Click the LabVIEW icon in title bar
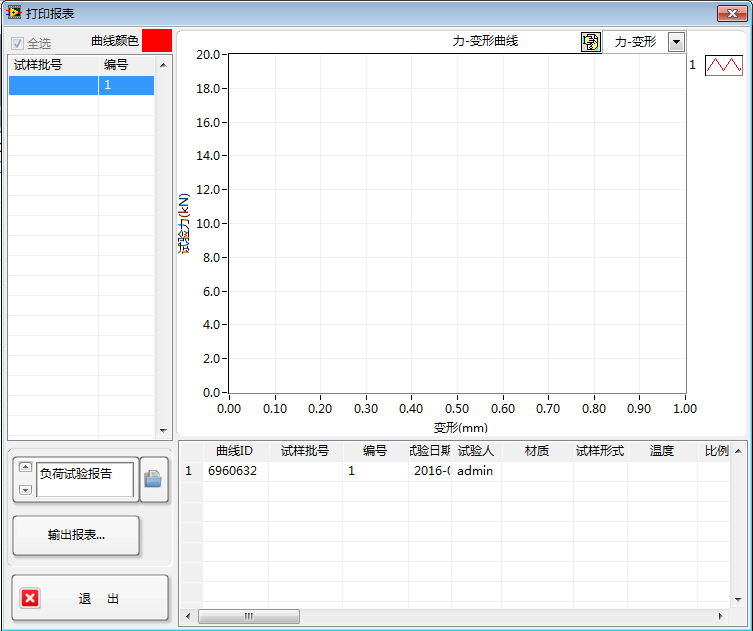753x631 pixels. point(14,13)
